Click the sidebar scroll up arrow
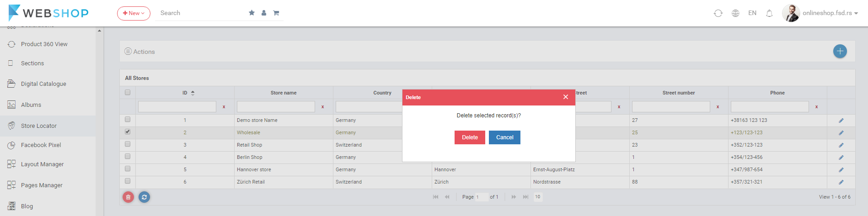Viewport: 868px width, 216px height. [x=99, y=31]
